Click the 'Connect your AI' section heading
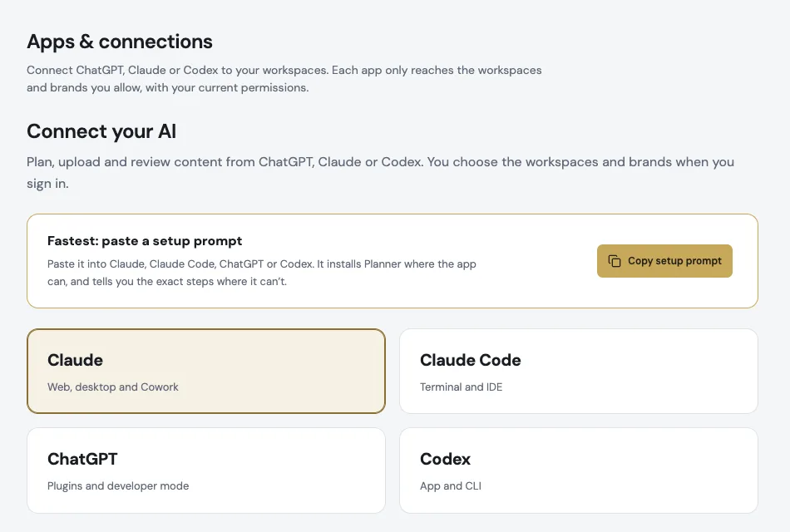 point(101,131)
